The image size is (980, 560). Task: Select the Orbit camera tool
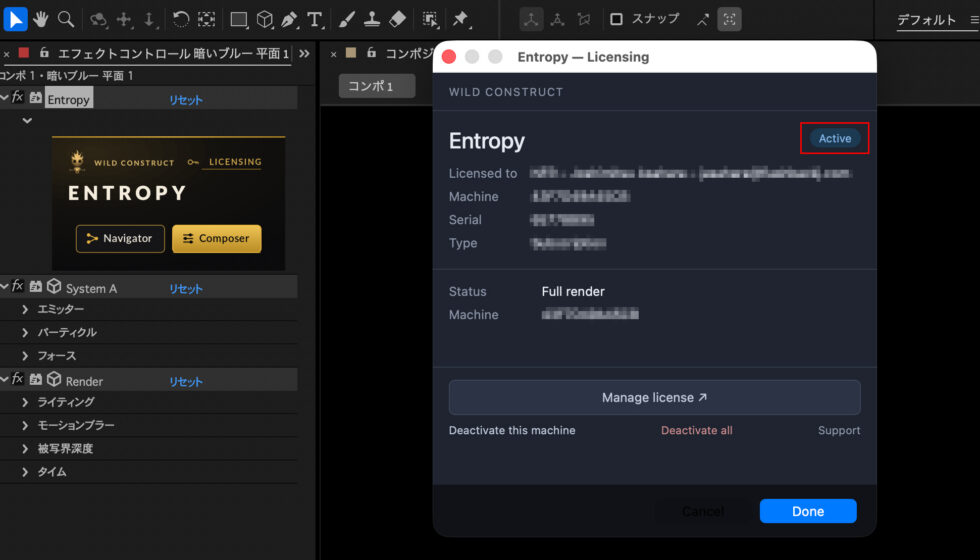(x=98, y=19)
